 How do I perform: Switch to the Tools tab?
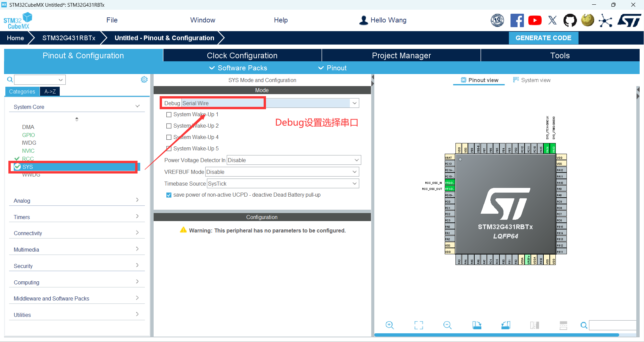[560, 56]
